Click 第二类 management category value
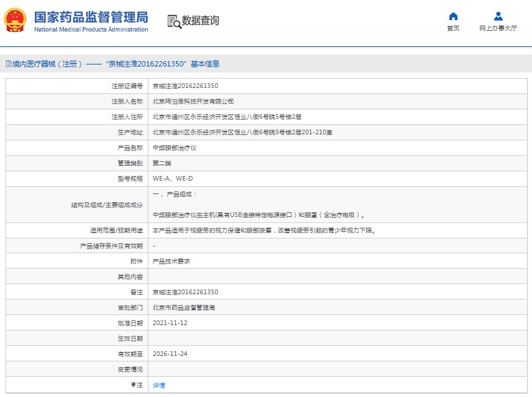532x397 pixels. click(x=162, y=163)
